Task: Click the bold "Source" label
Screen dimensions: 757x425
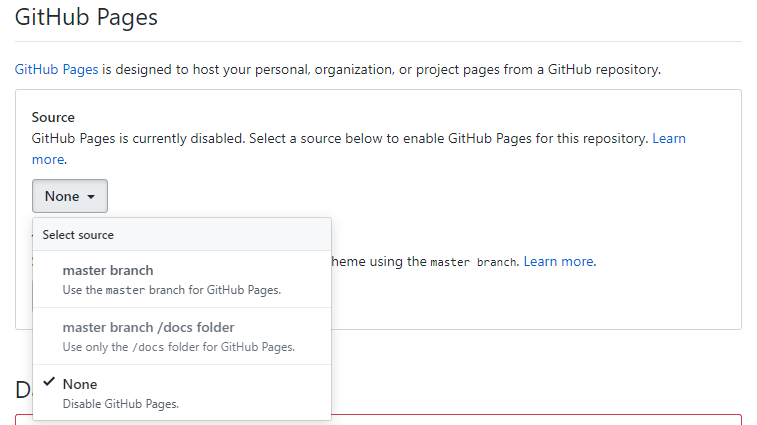Action: coord(53,117)
